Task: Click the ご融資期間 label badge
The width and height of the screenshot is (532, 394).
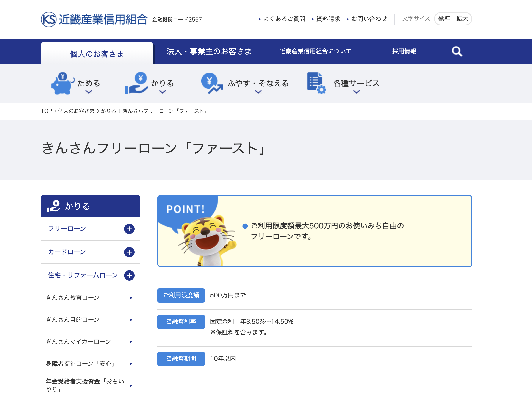Action: 181,359
